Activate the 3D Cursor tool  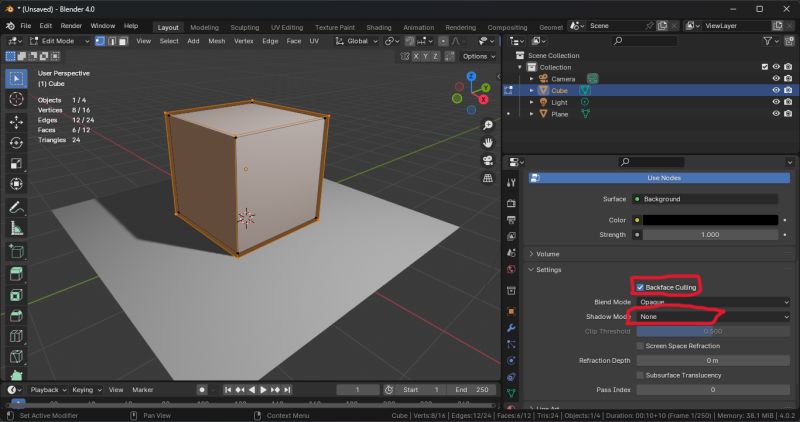pyautogui.click(x=16, y=99)
